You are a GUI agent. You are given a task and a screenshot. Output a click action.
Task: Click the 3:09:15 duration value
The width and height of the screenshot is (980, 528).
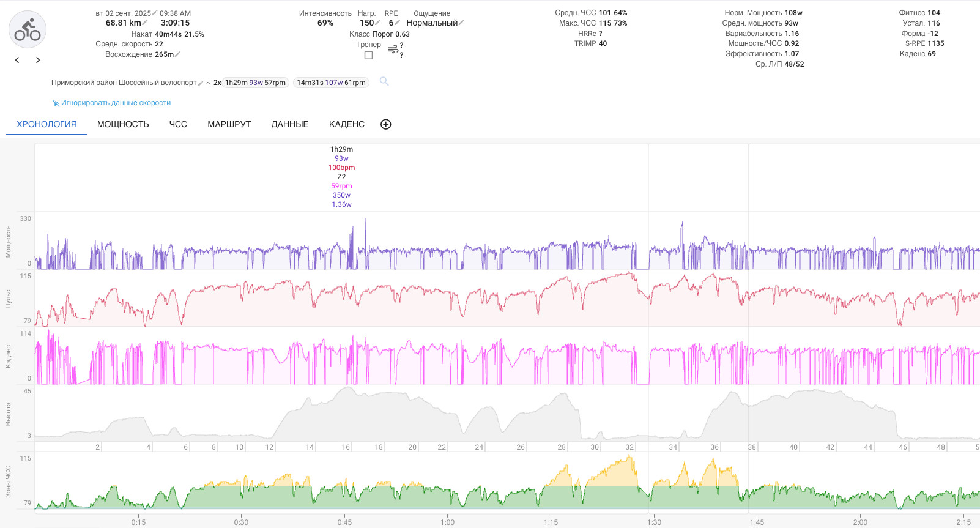[176, 23]
